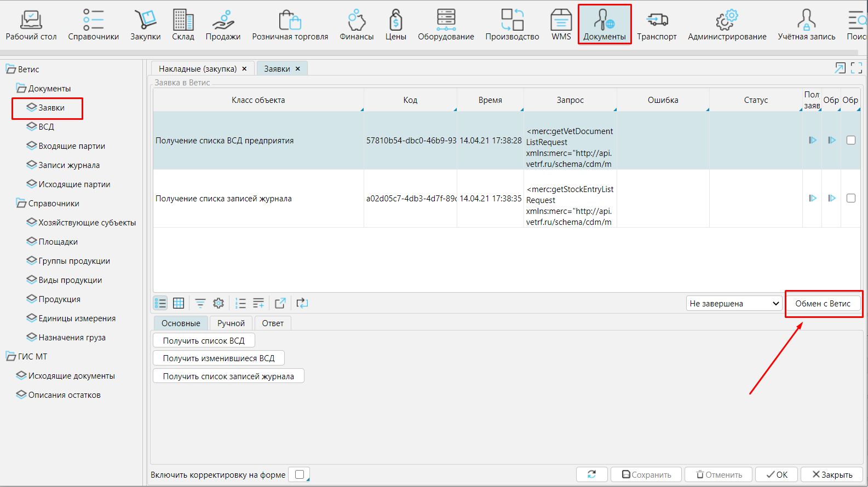868x487 pixels.
Task: Tick checkbox in записей журнала row
Action: 850,198
